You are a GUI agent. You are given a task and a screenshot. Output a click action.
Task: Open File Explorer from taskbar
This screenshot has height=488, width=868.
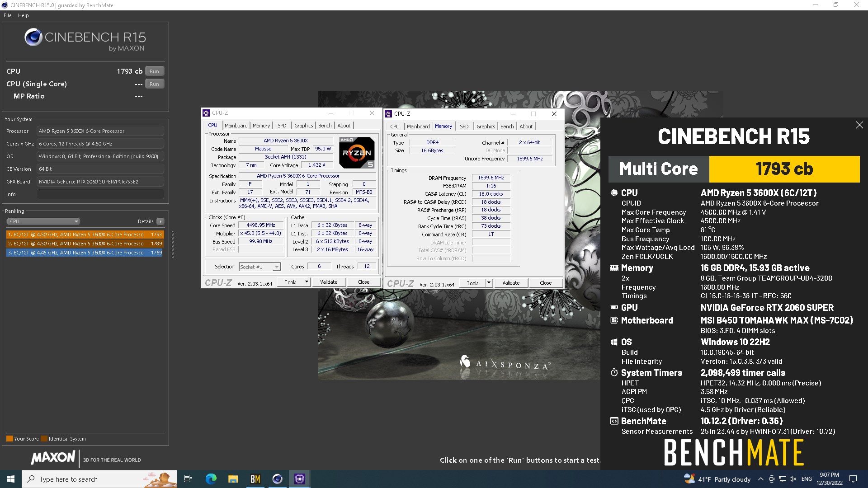[233, 479]
